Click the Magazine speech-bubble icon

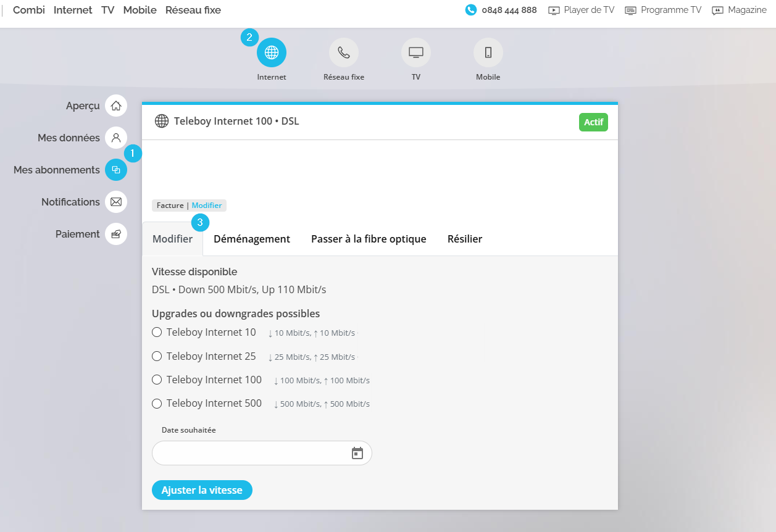(717, 10)
